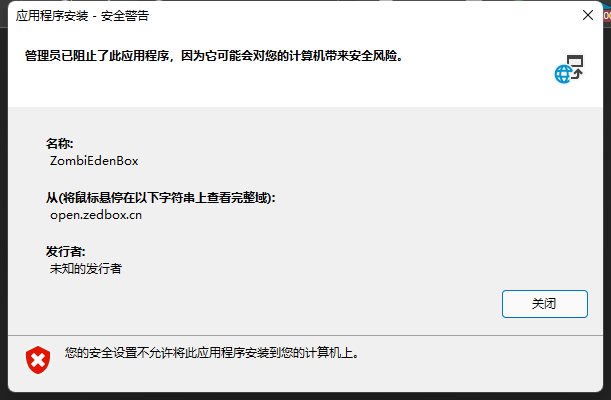Click the separator line above the footer message
The image size is (611, 400).
click(306, 335)
